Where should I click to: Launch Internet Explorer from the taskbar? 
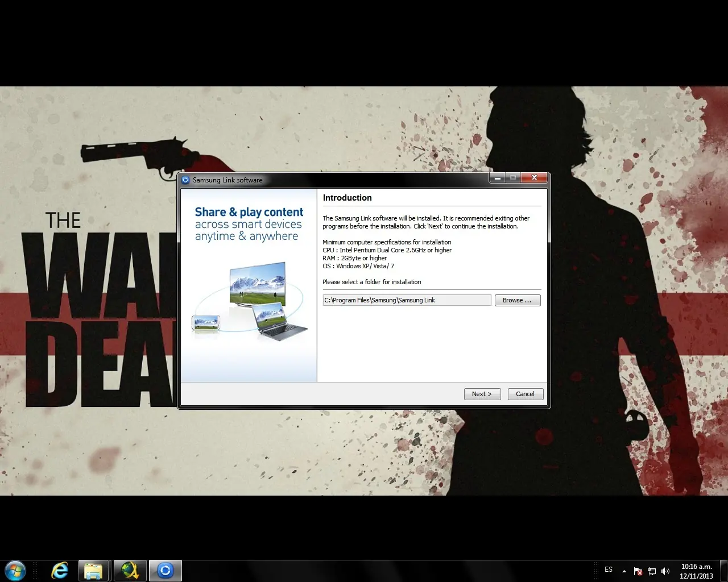[x=60, y=570]
